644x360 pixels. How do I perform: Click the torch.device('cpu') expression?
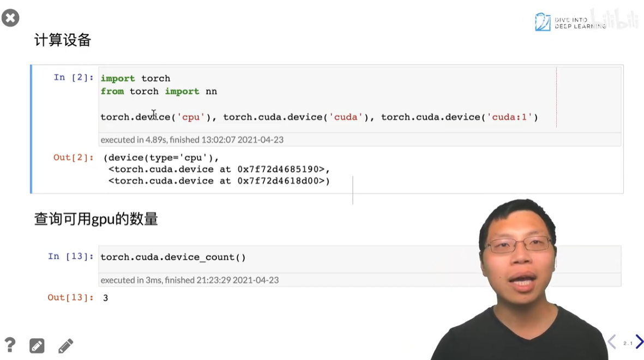155,117
